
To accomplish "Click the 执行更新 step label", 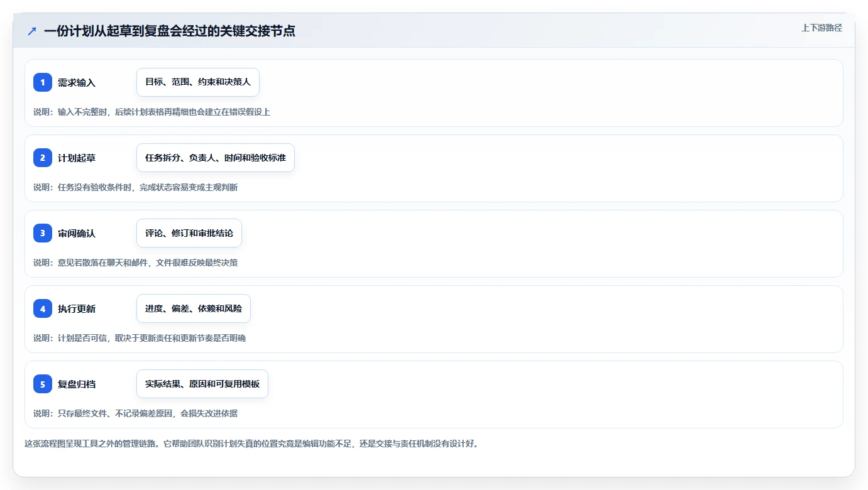I will tap(77, 308).
